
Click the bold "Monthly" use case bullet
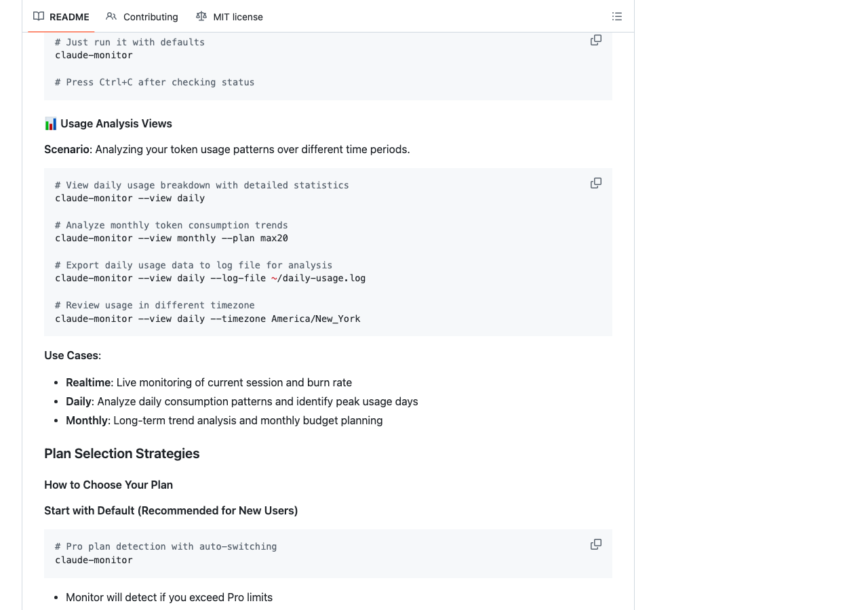(x=87, y=420)
